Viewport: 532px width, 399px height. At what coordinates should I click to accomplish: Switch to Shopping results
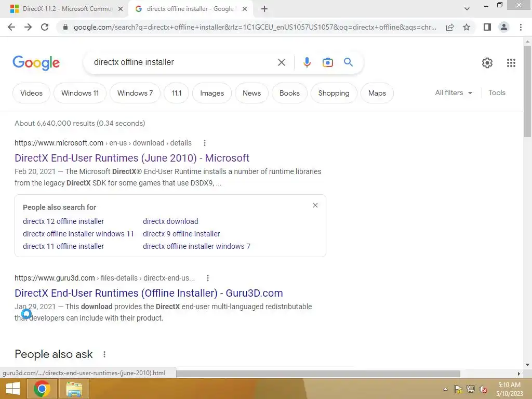click(334, 93)
